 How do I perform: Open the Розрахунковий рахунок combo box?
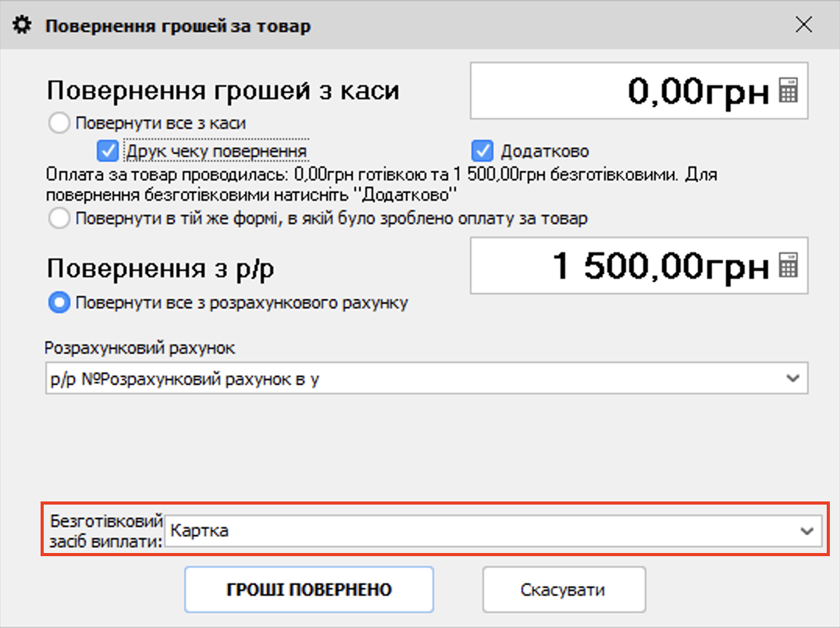(414, 379)
